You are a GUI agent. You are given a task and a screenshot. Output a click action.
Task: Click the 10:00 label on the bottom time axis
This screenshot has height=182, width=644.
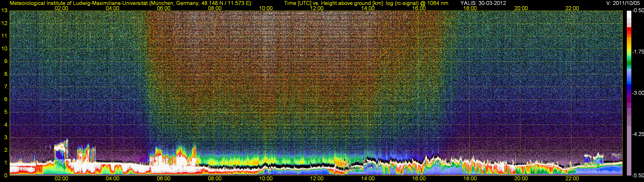tap(266, 179)
